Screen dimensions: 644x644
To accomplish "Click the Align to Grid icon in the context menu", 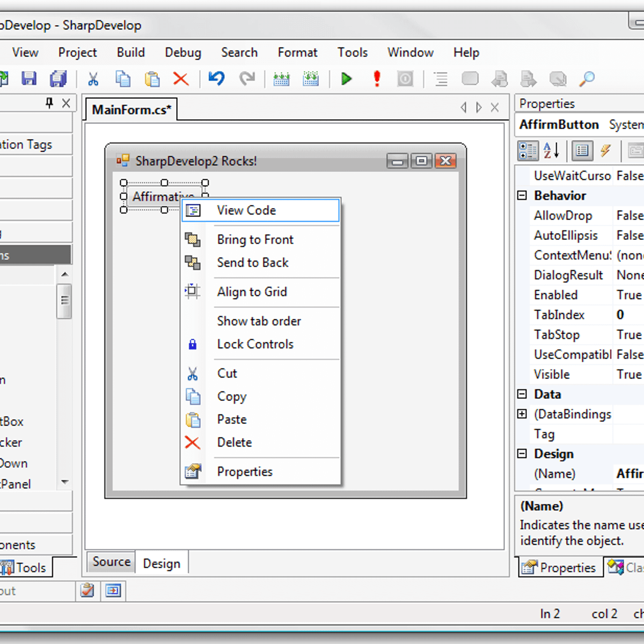I will click(192, 291).
